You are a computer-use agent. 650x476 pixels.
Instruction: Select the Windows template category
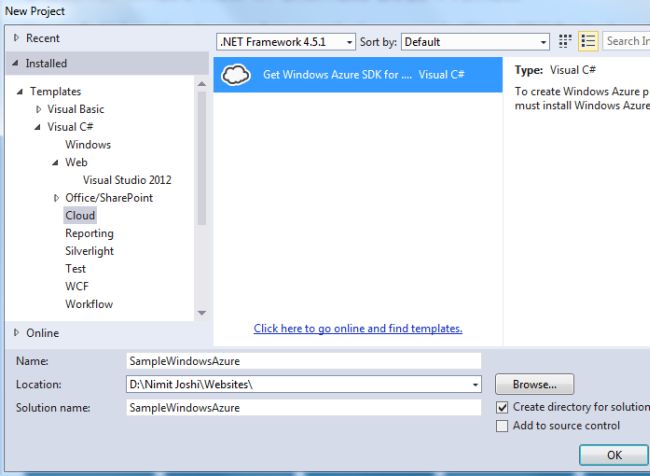click(x=88, y=145)
